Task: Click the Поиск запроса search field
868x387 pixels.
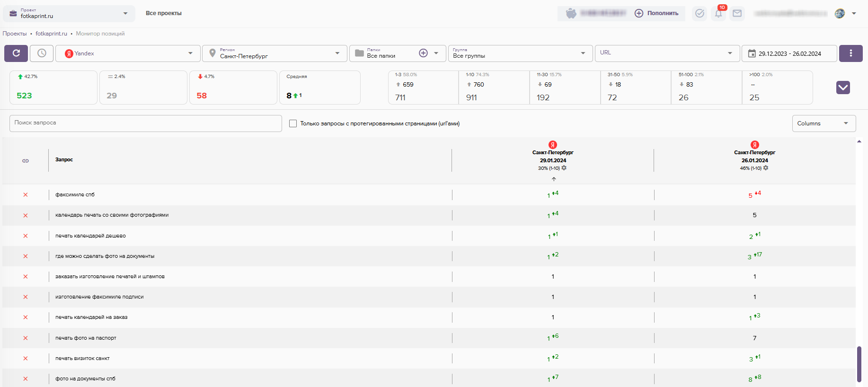Action: 145,123
